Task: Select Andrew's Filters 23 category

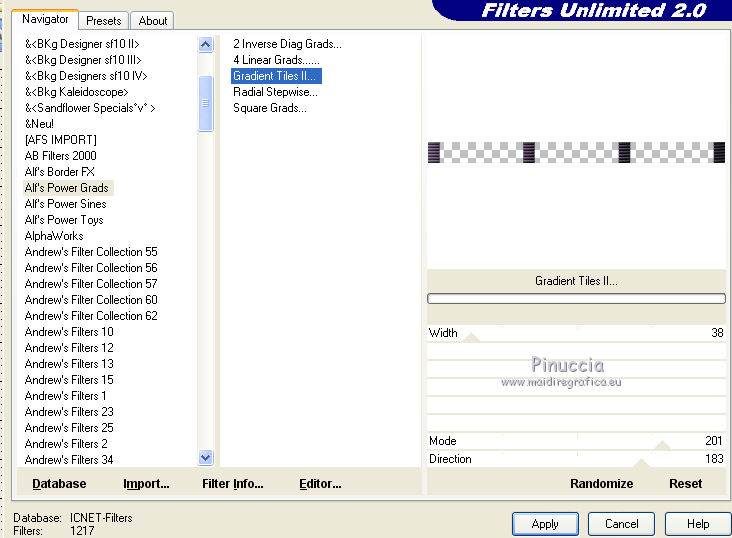Action: [69, 411]
